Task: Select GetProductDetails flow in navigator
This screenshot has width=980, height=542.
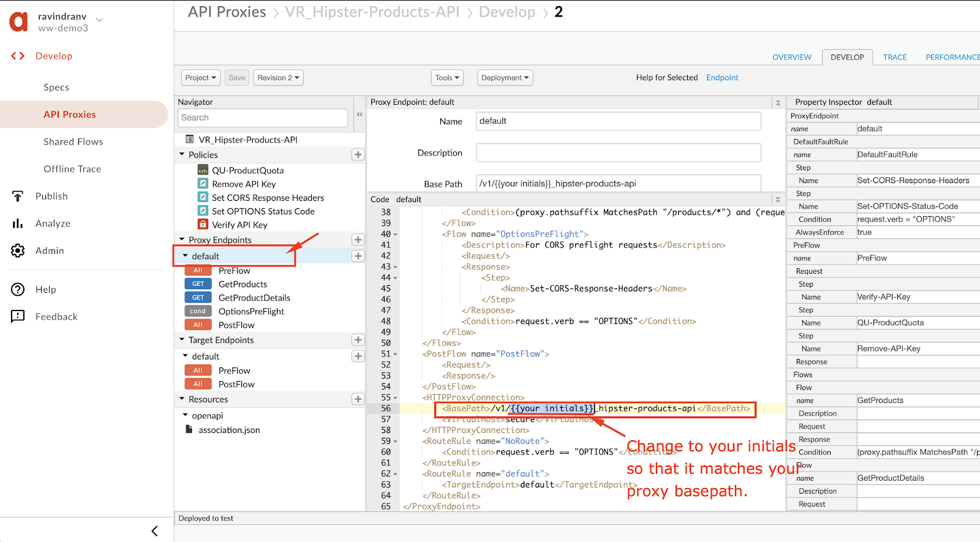Action: click(x=254, y=298)
